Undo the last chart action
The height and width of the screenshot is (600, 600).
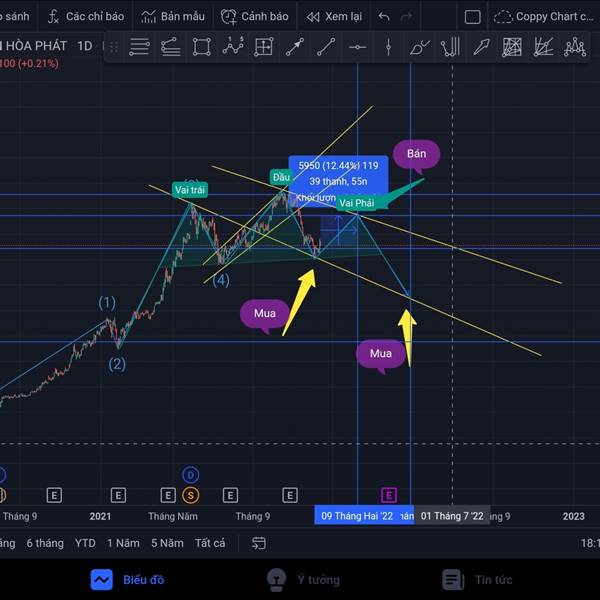[384, 16]
